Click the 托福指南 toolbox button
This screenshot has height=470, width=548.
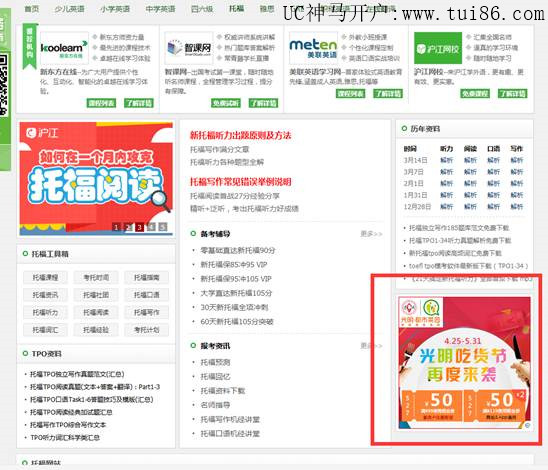click(x=147, y=277)
